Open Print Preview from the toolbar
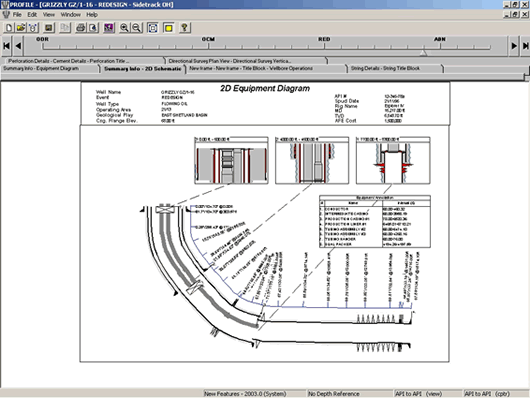Viewport: 530px width, 398px height. point(93,28)
